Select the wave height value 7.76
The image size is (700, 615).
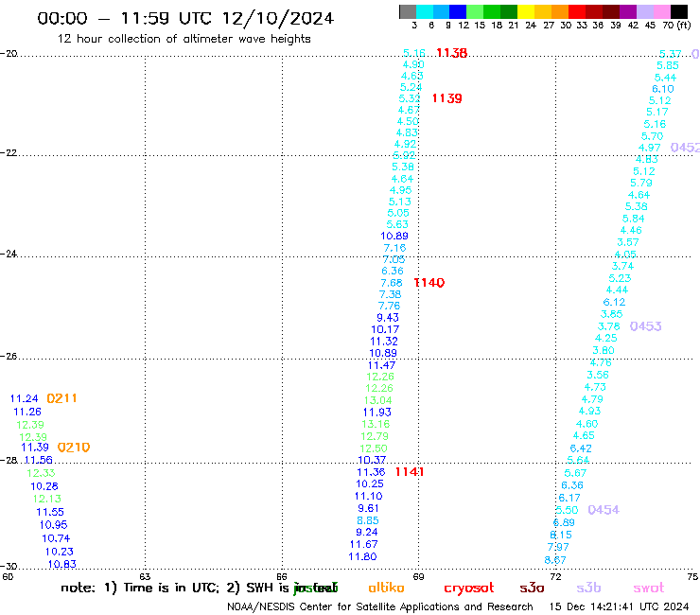point(389,306)
